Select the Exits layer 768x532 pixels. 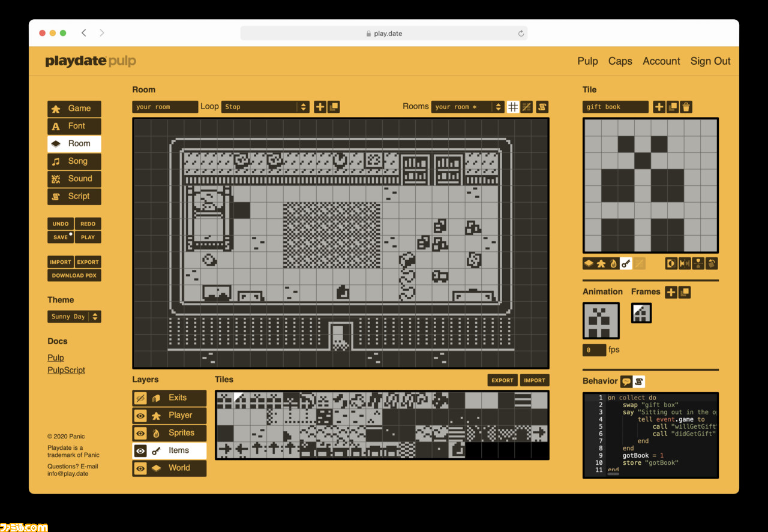177,398
